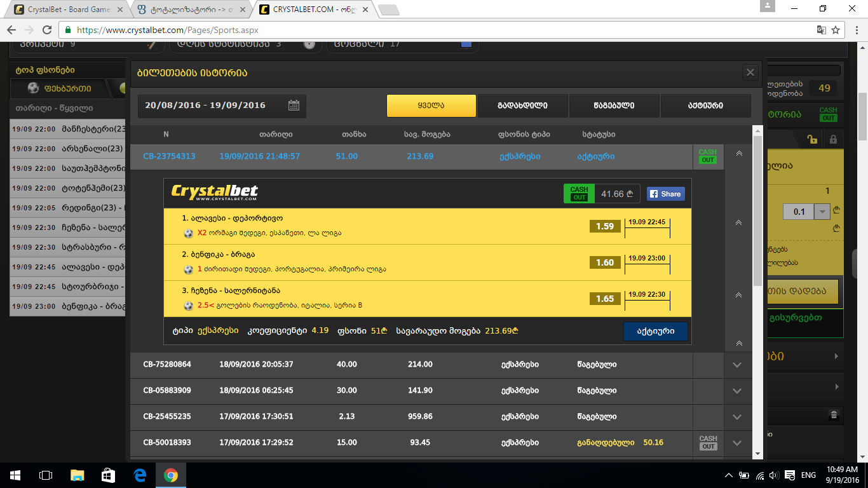Click the translate page icon in the address bar
The height and width of the screenshot is (488, 868).
(x=821, y=30)
